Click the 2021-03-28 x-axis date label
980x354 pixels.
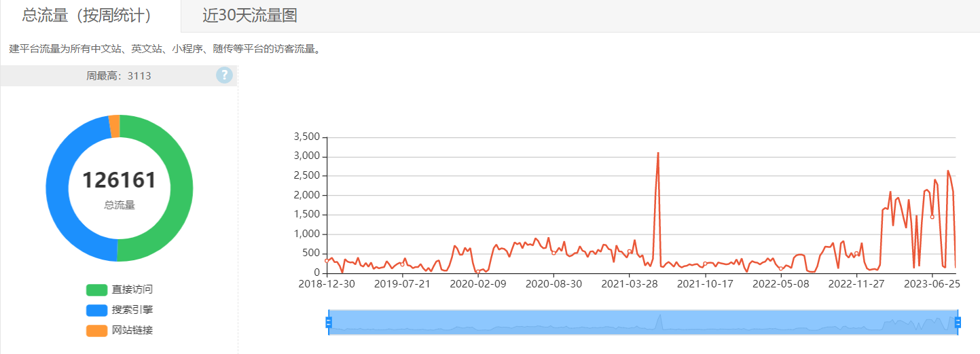pyautogui.click(x=630, y=283)
